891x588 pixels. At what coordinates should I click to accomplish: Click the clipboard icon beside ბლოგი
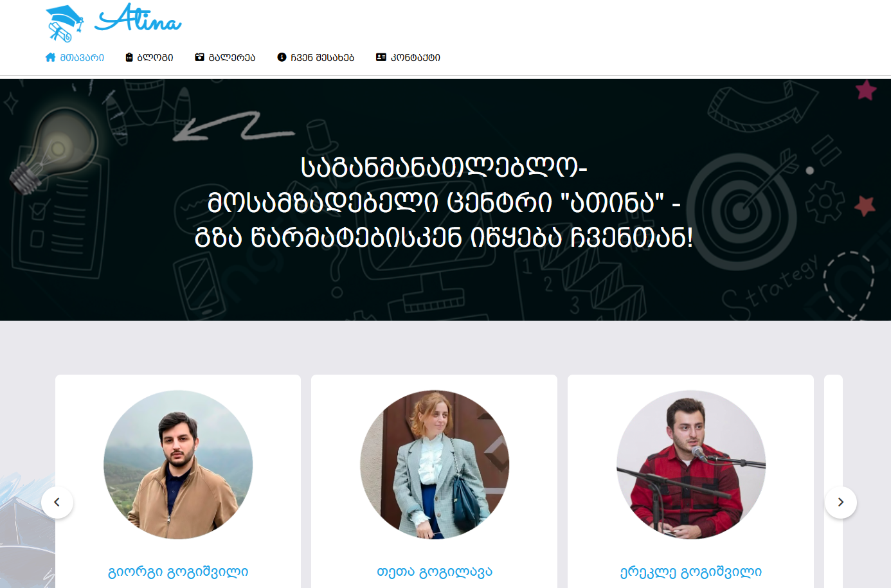tap(129, 57)
